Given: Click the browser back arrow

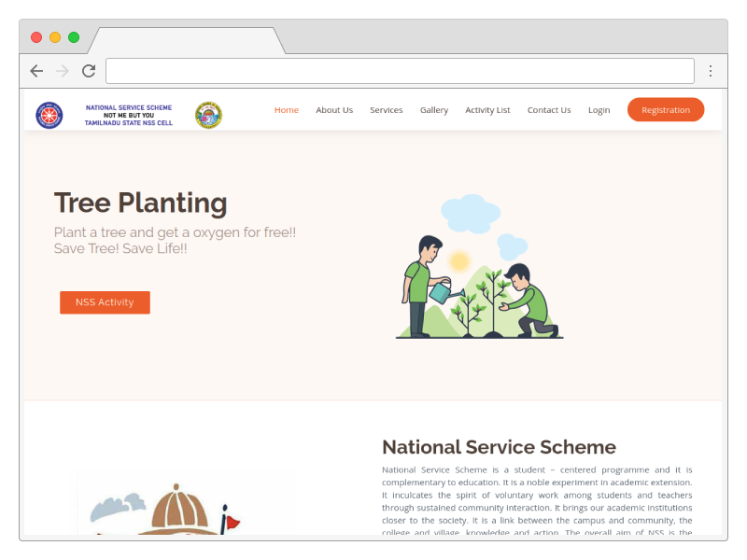Looking at the screenshot, I should pyautogui.click(x=36, y=71).
